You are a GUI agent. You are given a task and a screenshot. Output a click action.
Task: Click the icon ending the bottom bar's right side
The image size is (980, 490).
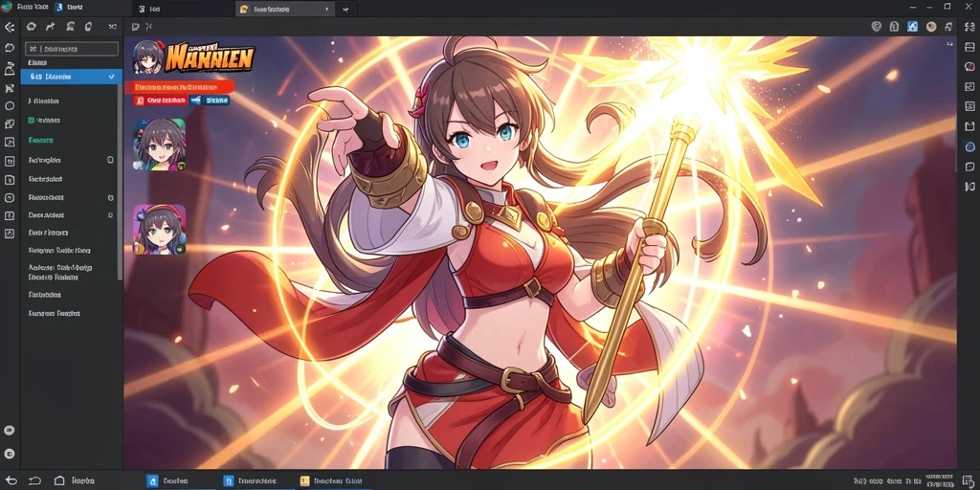968,480
